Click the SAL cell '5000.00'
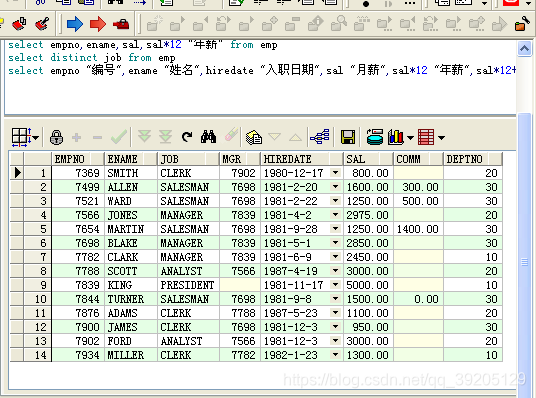The width and height of the screenshot is (536, 398). [x=368, y=285]
